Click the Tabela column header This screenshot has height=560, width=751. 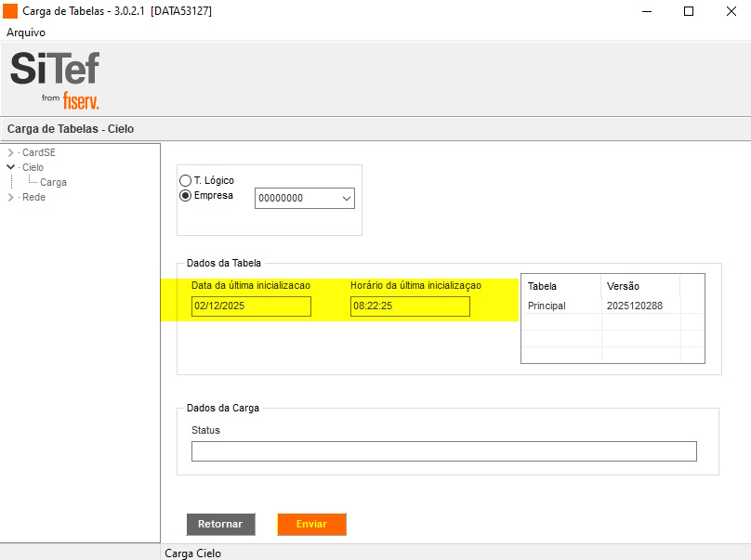(x=560, y=286)
